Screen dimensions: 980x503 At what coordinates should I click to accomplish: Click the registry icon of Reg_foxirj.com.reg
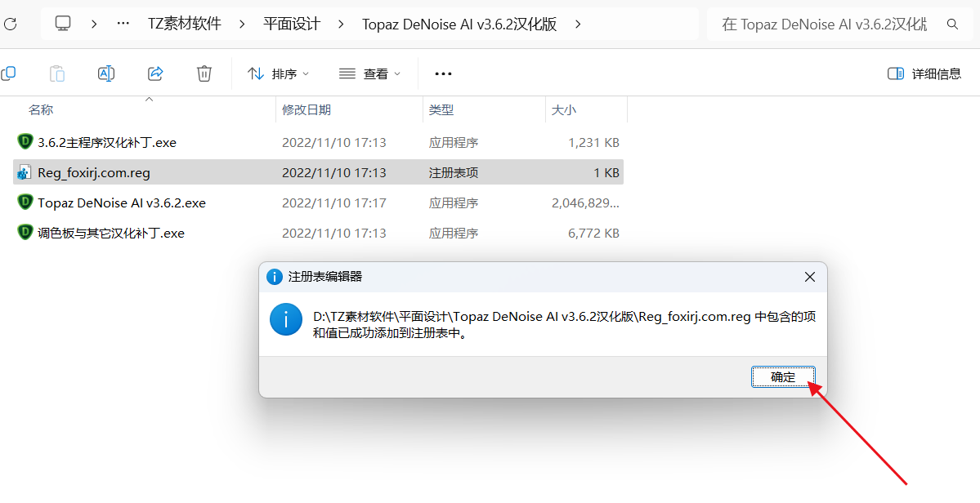point(25,172)
